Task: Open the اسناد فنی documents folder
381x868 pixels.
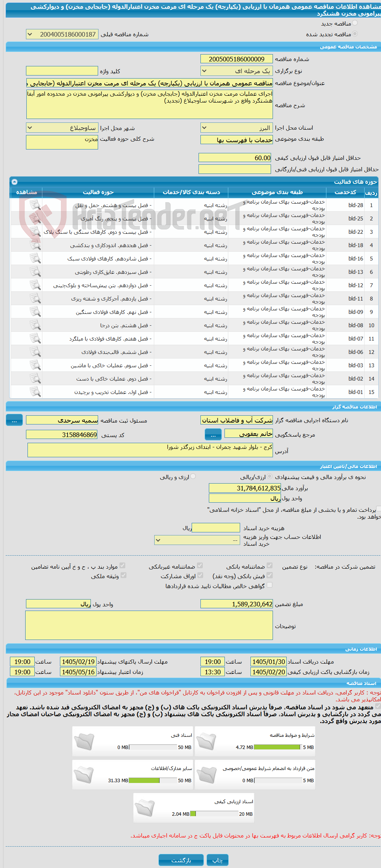Action: click(84, 741)
